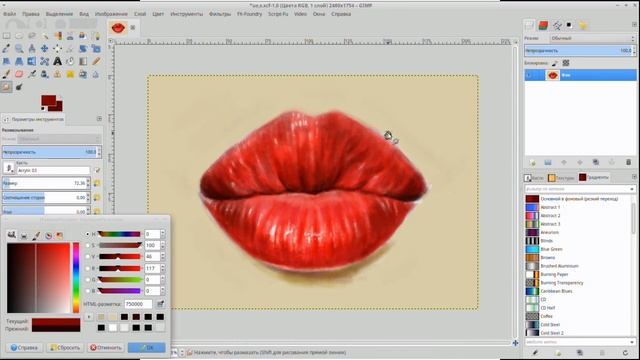The image size is (640, 360).
Task: Select the Align tool
Action: coord(57,49)
